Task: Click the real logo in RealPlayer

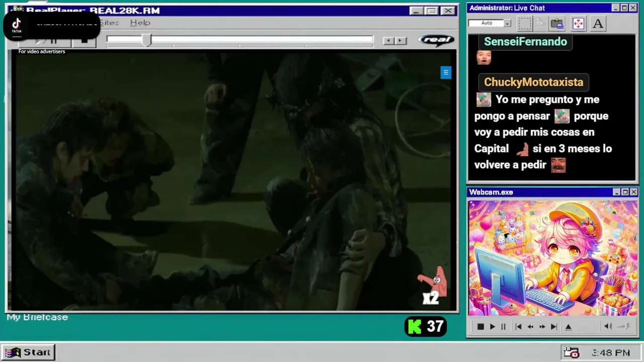Action: pyautogui.click(x=436, y=40)
